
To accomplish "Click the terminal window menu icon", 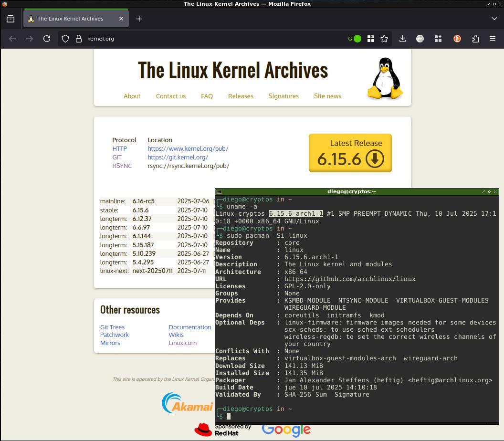I will [x=219, y=192].
